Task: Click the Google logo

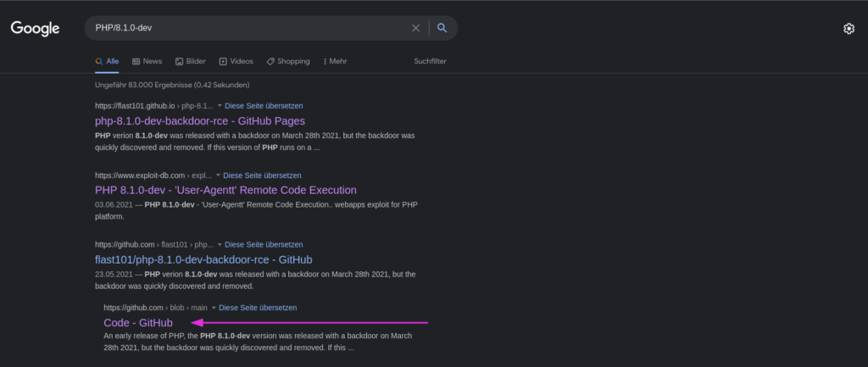Action: pos(35,29)
